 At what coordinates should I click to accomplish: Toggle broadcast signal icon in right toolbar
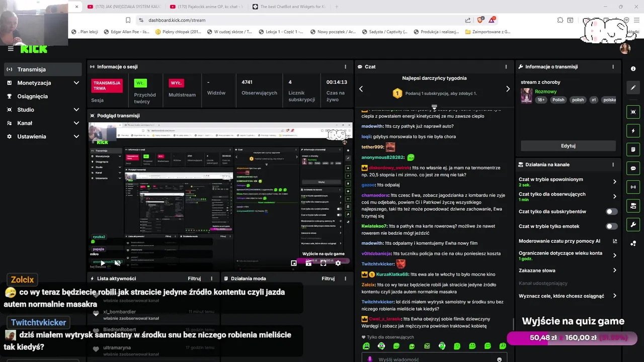pyautogui.click(x=633, y=187)
